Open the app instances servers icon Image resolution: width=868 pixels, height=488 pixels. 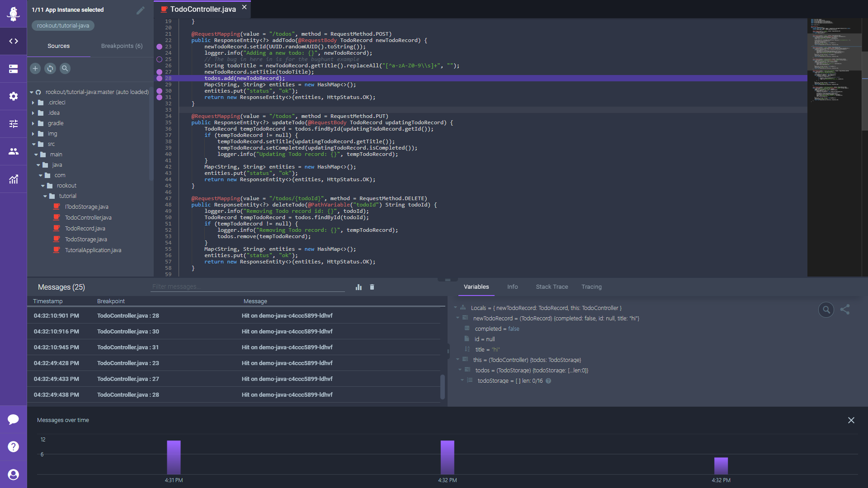pyautogui.click(x=14, y=69)
